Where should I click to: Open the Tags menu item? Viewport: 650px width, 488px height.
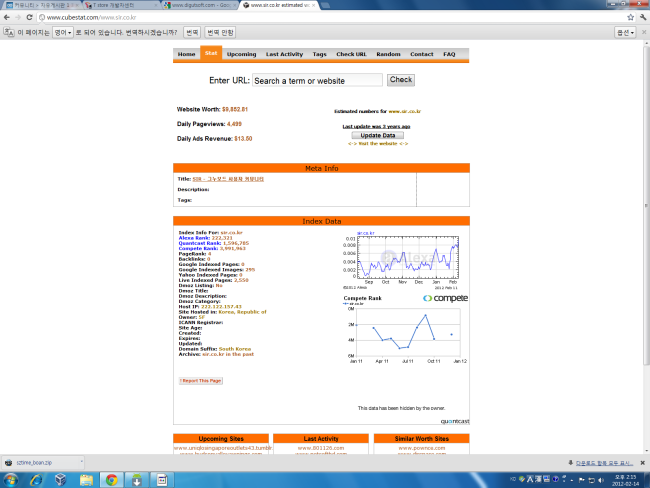[320, 54]
